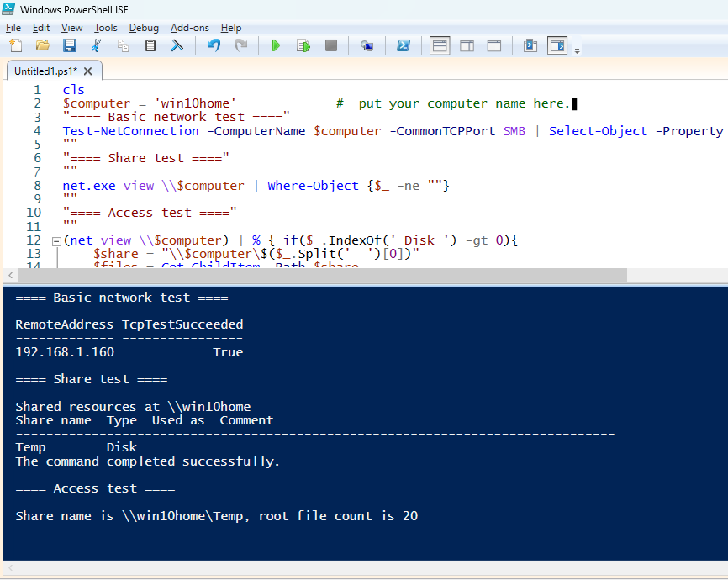The width and height of the screenshot is (728, 580).
Task: Click 'The command completed successfully.' output
Action: pos(148,461)
